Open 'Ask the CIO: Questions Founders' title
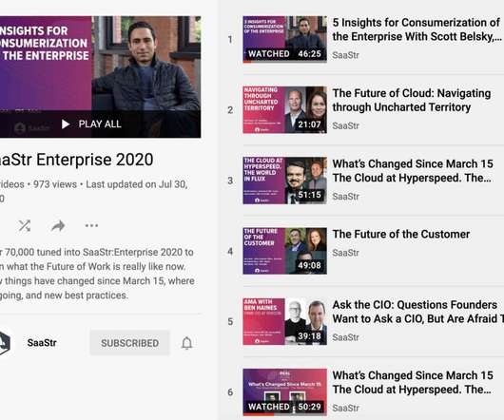The width and height of the screenshot is (504, 420). click(417, 312)
